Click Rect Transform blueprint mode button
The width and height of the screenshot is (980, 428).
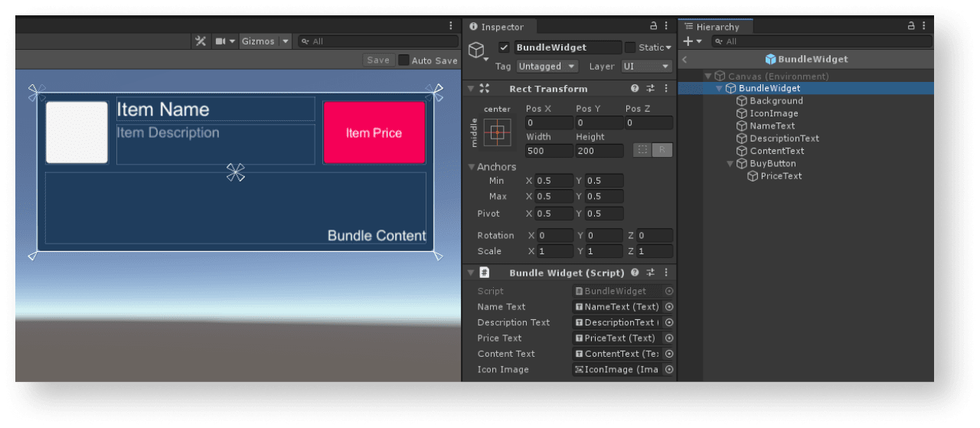(643, 151)
